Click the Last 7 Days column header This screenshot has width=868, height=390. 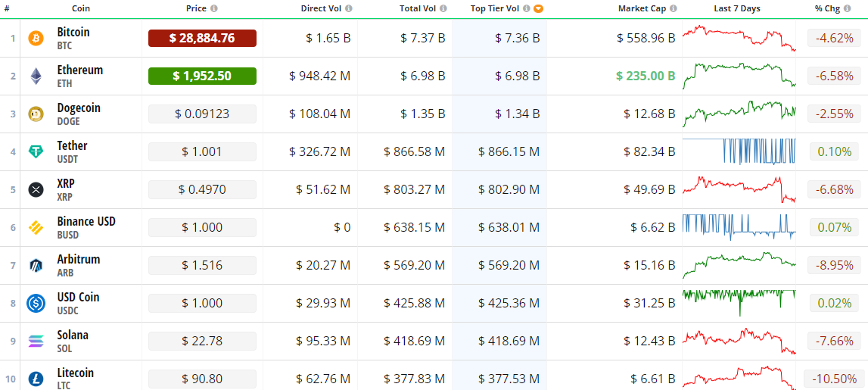pos(737,9)
